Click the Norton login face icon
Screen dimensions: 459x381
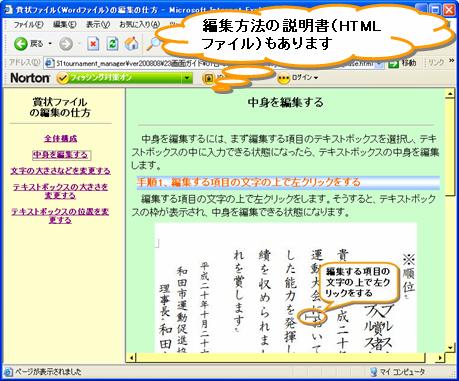283,78
